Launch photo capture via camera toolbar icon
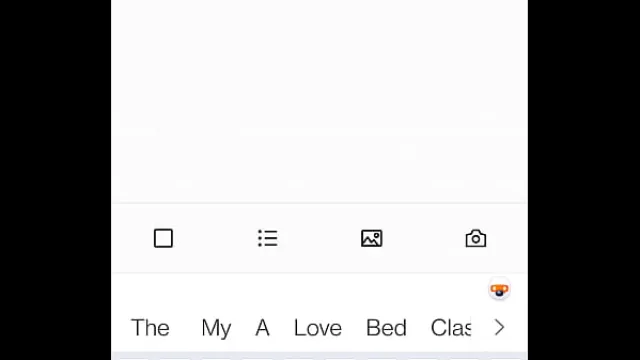 [x=476, y=238]
